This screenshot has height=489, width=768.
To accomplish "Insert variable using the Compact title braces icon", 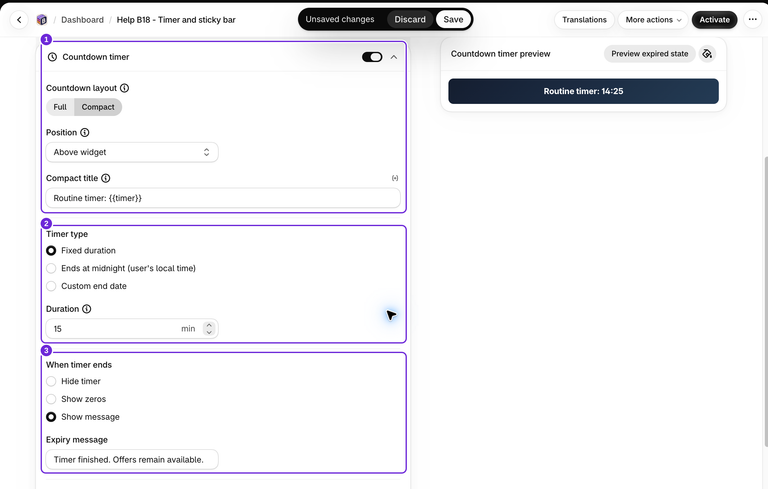I will coord(395,178).
